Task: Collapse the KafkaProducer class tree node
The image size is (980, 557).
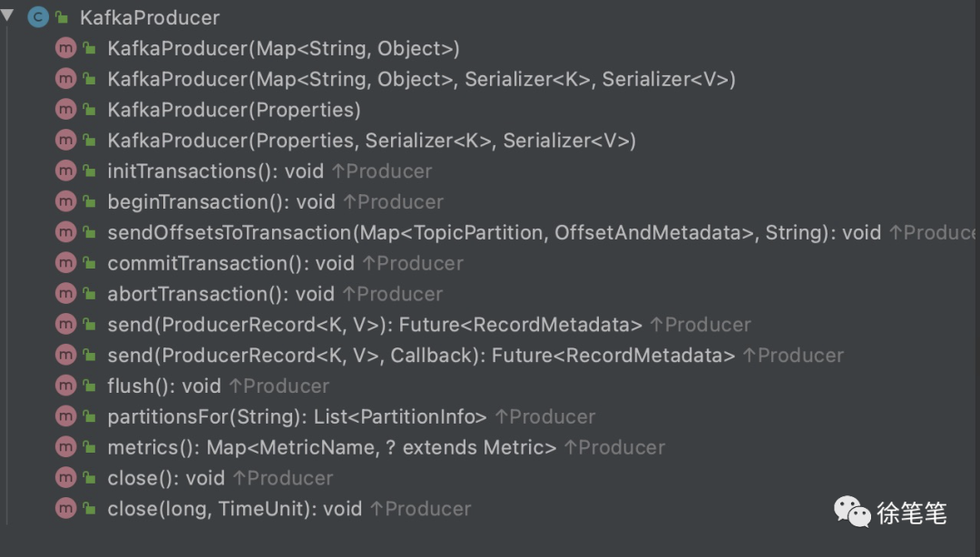Action: 7,15
